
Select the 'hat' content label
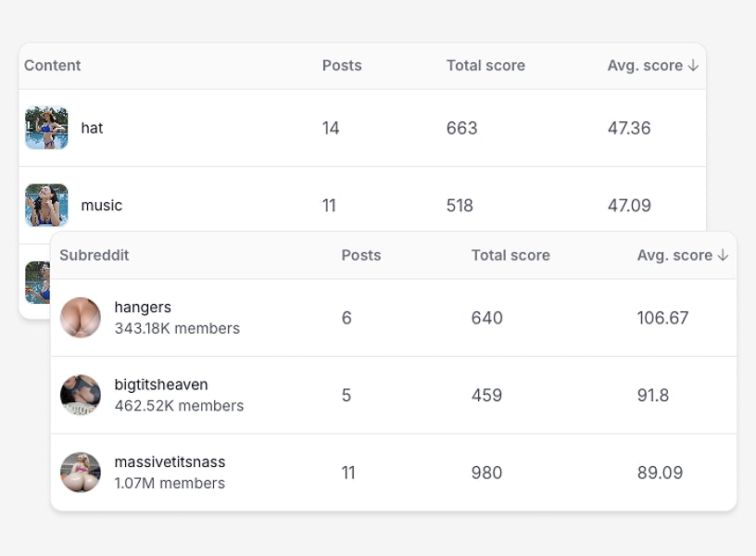92,128
